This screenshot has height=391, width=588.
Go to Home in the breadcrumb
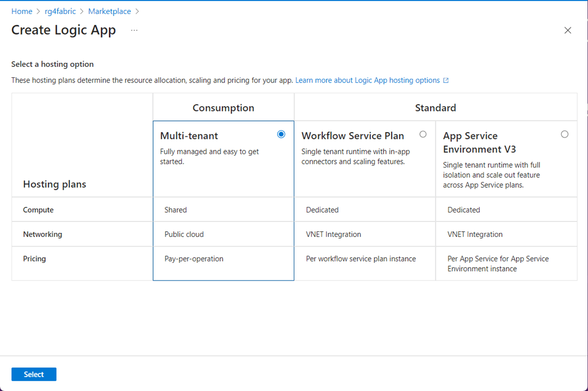(x=22, y=11)
